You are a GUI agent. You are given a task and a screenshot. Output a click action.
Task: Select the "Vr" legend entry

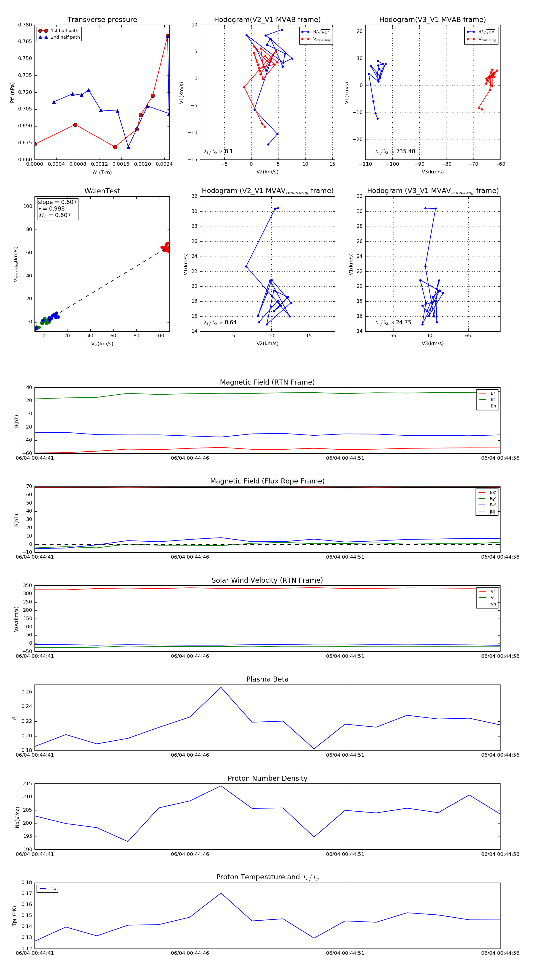coord(488,592)
